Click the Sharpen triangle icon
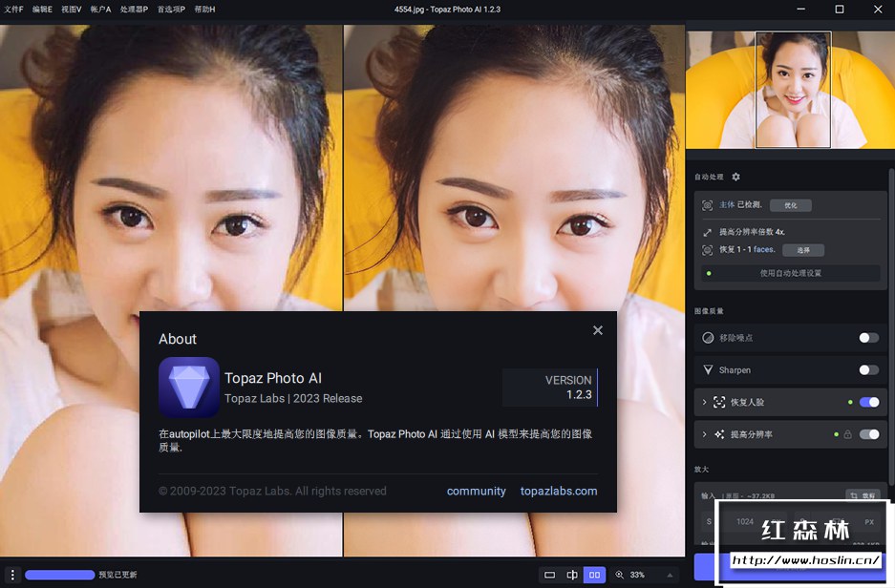 708,370
